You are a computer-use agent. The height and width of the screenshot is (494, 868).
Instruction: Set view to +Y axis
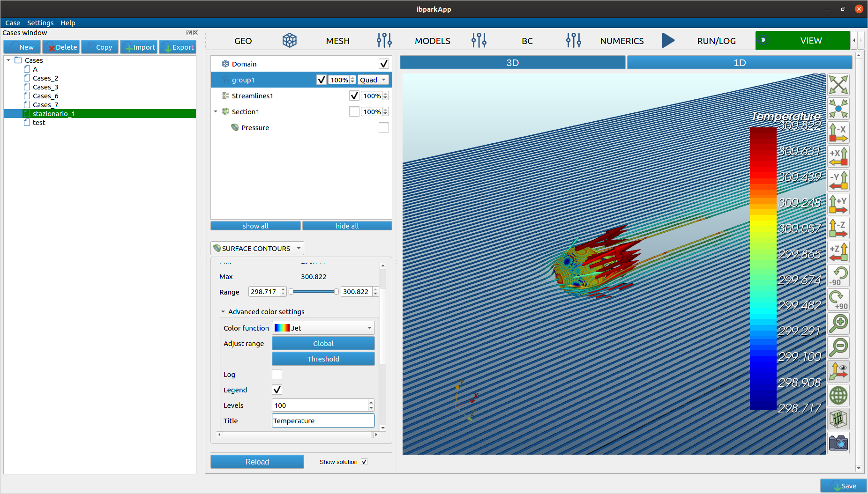point(838,205)
